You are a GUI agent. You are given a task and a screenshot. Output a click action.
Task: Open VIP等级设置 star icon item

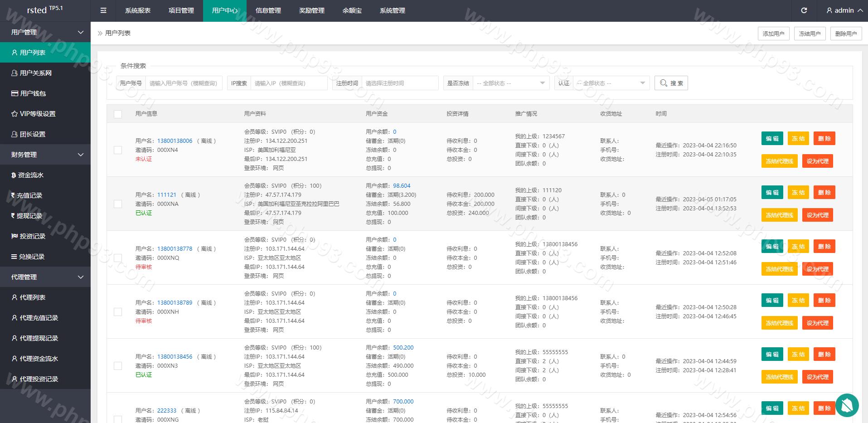pos(34,114)
